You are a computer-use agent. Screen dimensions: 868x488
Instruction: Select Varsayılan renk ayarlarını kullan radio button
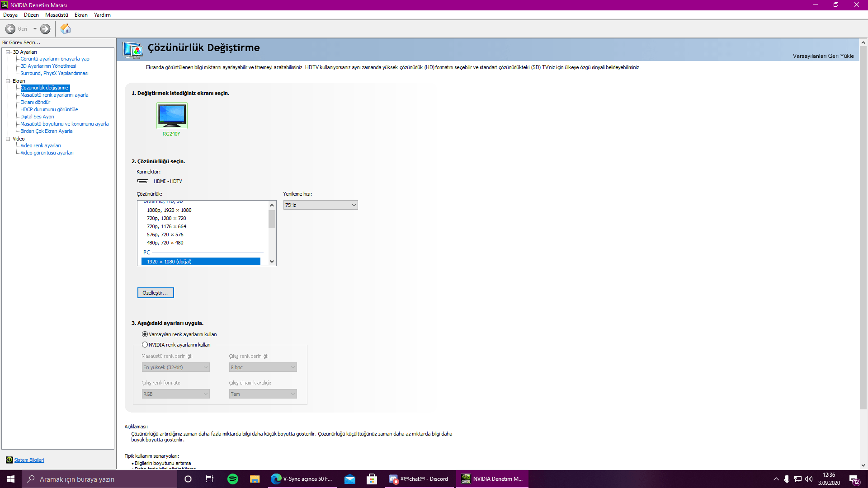(x=145, y=334)
